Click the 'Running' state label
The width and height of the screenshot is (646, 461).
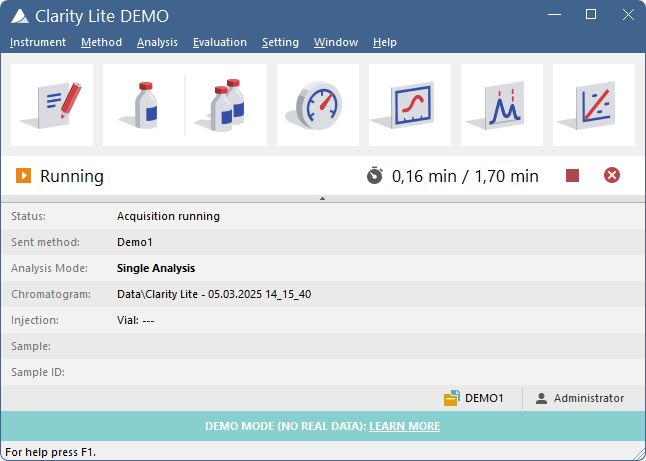click(72, 176)
